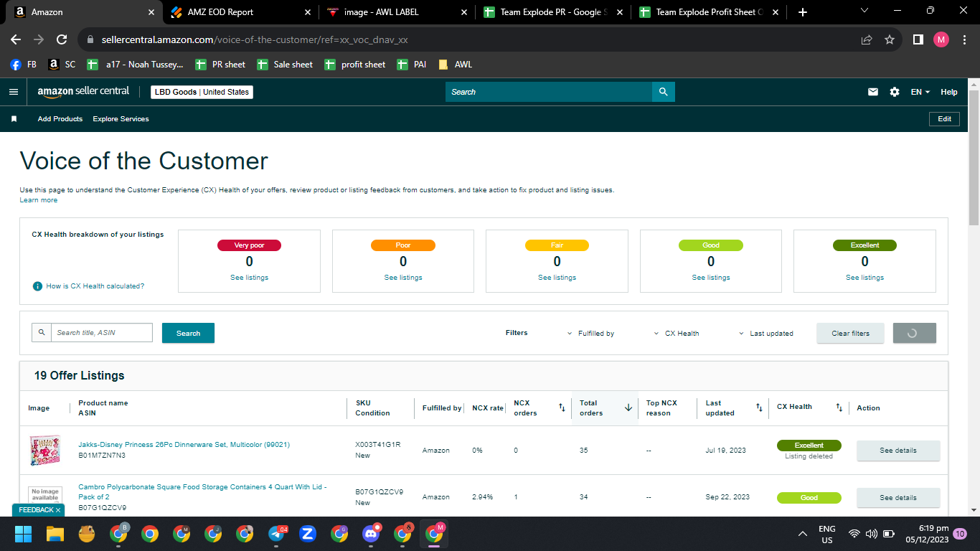Click the magnifier search button in the header
Viewport: 980px width, 551px height.
(x=664, y=92)
